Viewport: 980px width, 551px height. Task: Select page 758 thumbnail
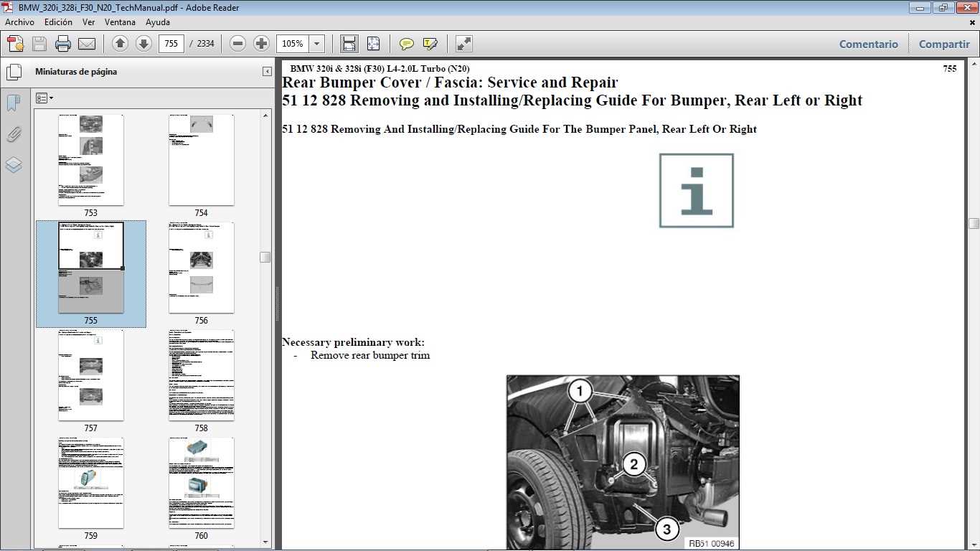point(201,375)
